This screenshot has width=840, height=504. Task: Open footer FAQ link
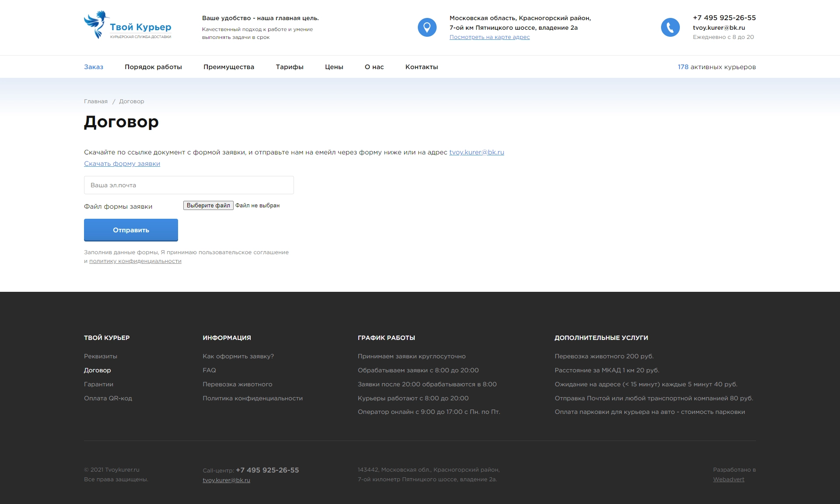click(209, 371)
